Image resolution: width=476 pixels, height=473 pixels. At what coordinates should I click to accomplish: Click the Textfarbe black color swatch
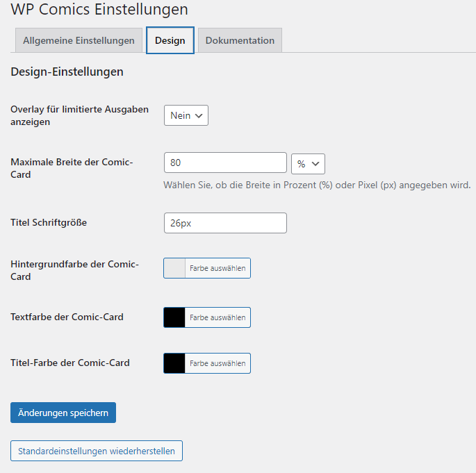174,317
